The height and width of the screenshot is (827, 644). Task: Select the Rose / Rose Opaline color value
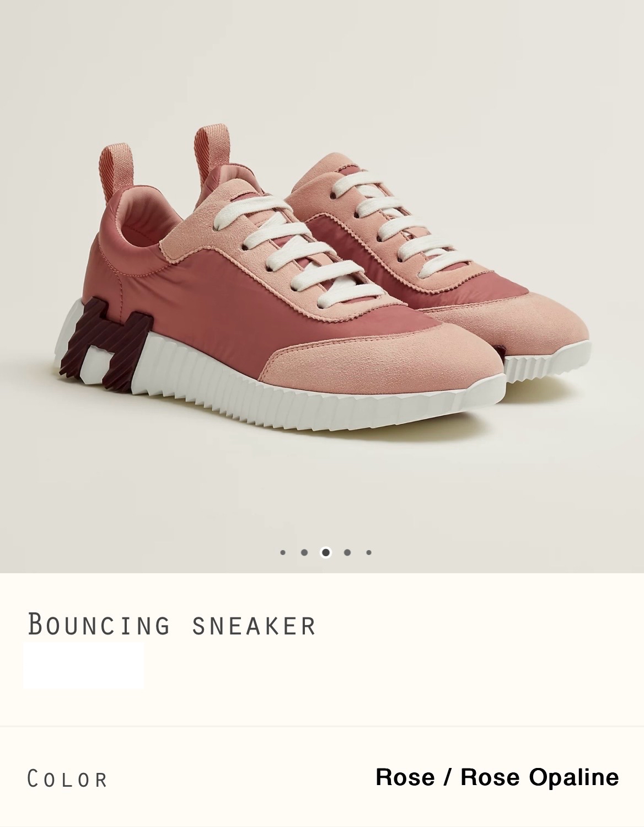click(497, 777)
